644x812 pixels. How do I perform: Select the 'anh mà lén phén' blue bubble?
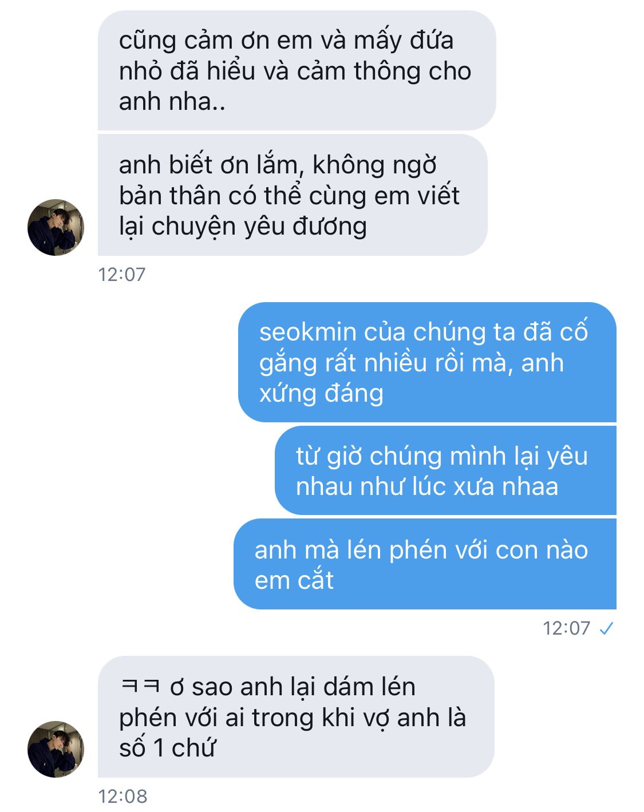[x=425, y=564]
